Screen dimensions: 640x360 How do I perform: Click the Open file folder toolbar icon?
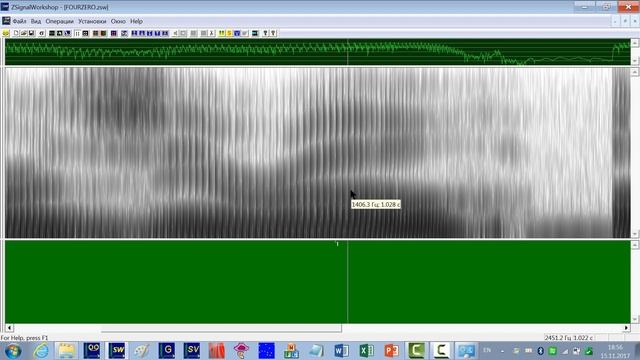tap(24, 33)
